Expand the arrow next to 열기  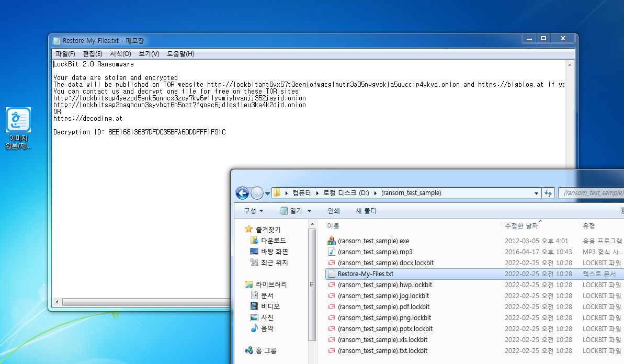(x=309, y=211)
